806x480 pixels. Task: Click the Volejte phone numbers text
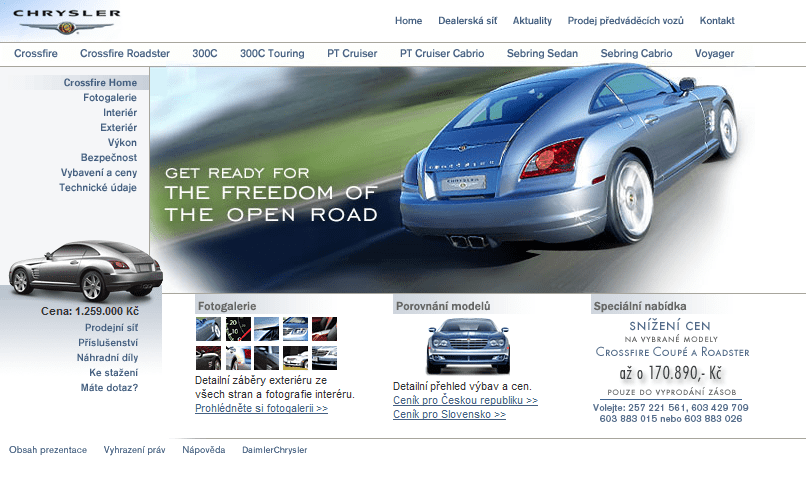tap(670, 413)
